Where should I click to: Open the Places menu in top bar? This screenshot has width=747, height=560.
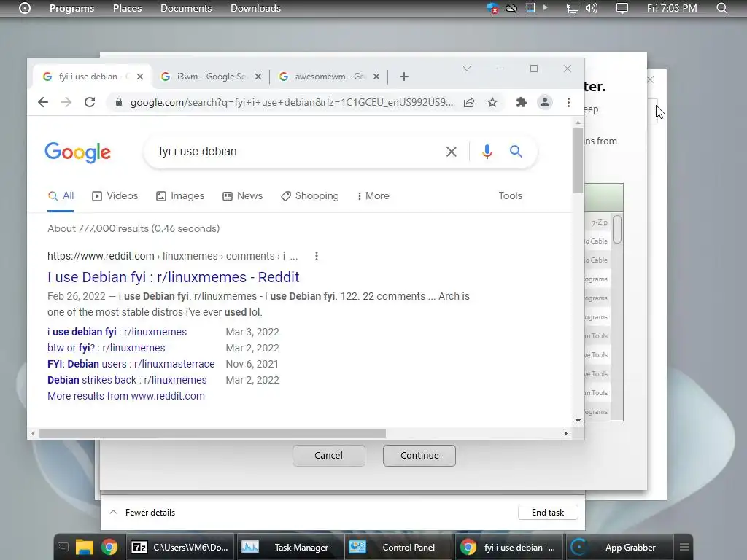click(127, 8)
